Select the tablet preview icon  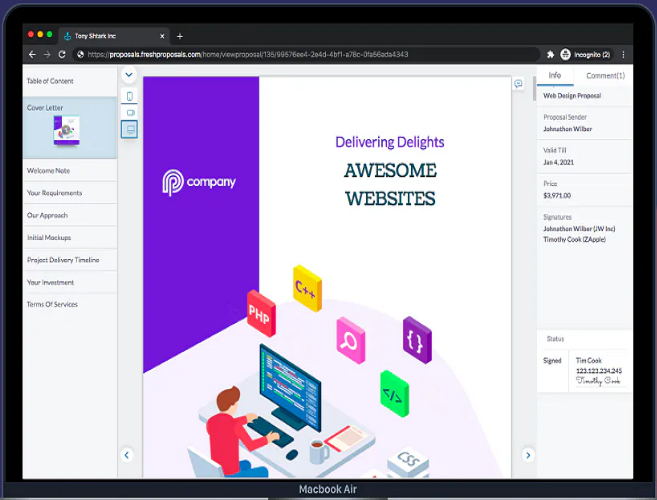click(130, 113)
